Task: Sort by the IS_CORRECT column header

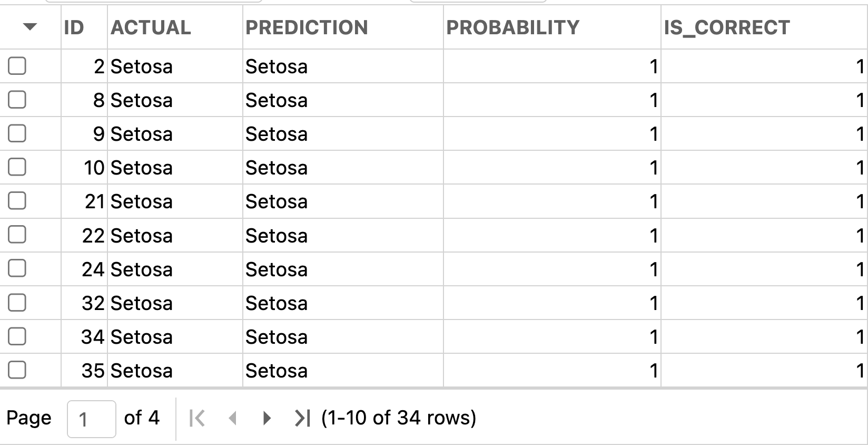Action: coord(727,27)
